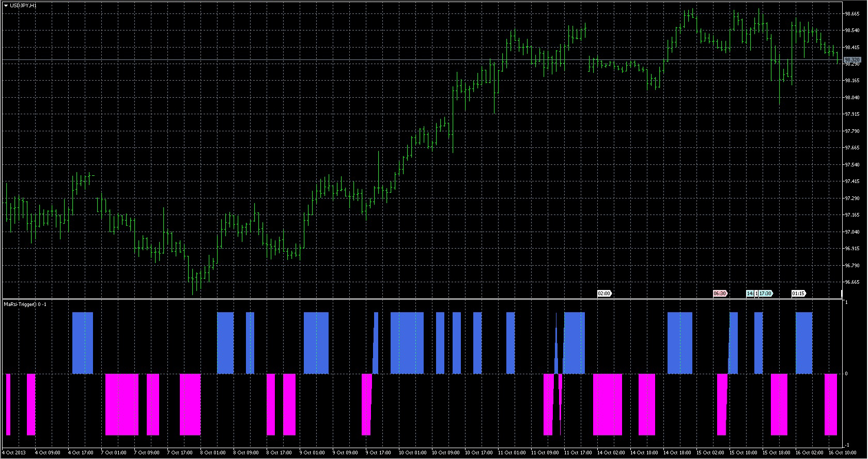Image resolution: width=868 pixels, height=459 pixels.
Task: Click the 8 Oct 01:00 time label
Action: pyautogui.click(x=212, y=453)
